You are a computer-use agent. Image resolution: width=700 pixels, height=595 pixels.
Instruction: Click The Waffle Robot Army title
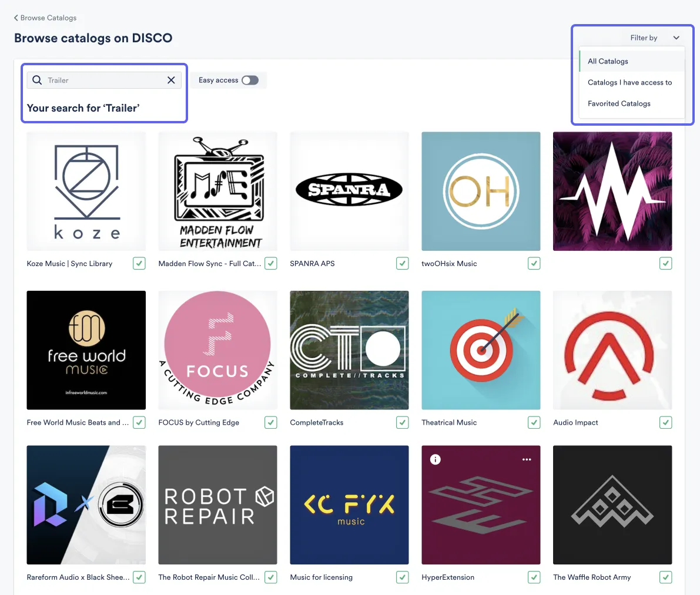pyautogui.click(x=592, y=577)
